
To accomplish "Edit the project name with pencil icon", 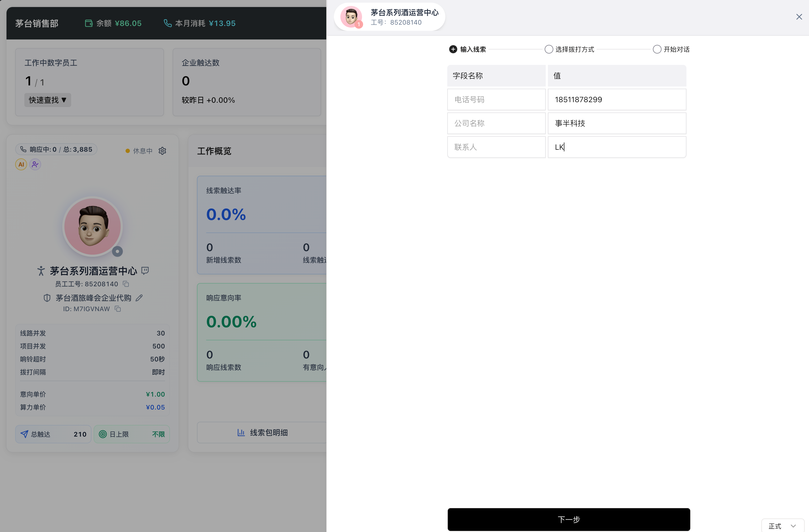I will pyautogui.click(x=139, y=298).
